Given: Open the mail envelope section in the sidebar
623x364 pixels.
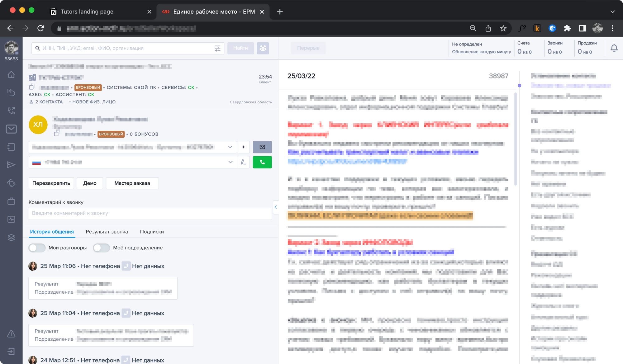Looking at the screenshot, I should pos(11,129).
